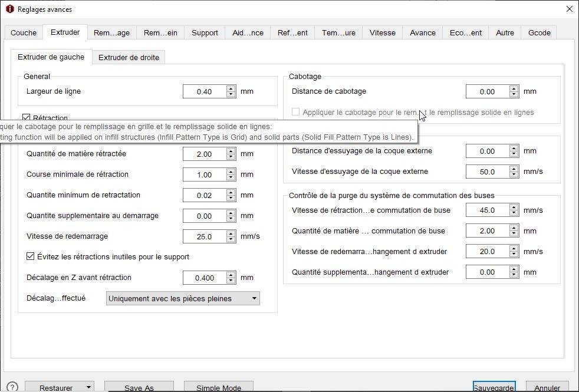The height and width of the screenshot is (392, 579).
Task: Click the app icon in the title bar
Action: pyautogui.click(x=9, y=9)
